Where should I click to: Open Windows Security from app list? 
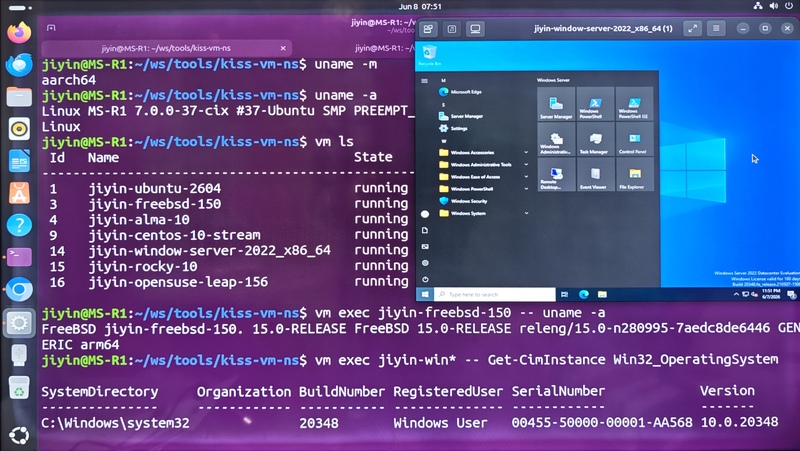[x=463, y=201]
